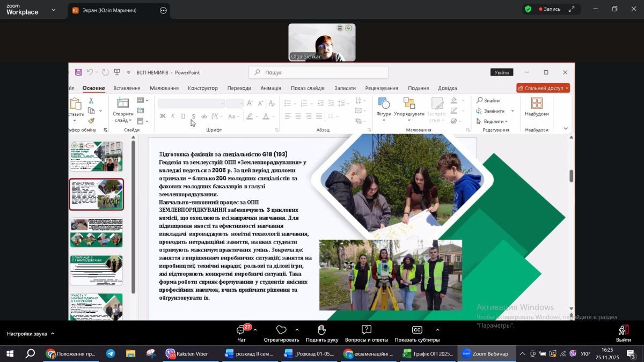Expand the Отреагировать reactions arrow
This screenshot has width=644, height=362.
click(x=297, y=330)
